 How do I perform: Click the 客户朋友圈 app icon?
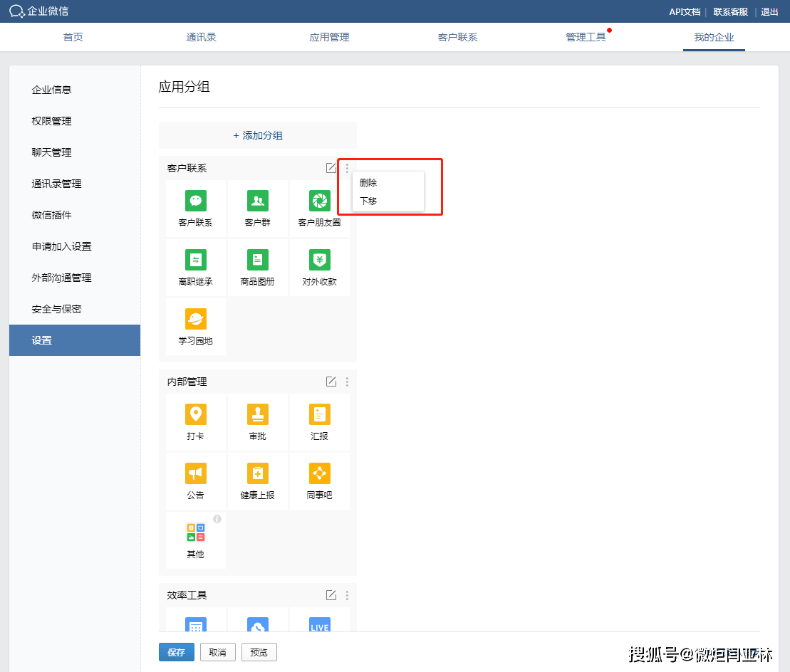click(x=319, y=201)
